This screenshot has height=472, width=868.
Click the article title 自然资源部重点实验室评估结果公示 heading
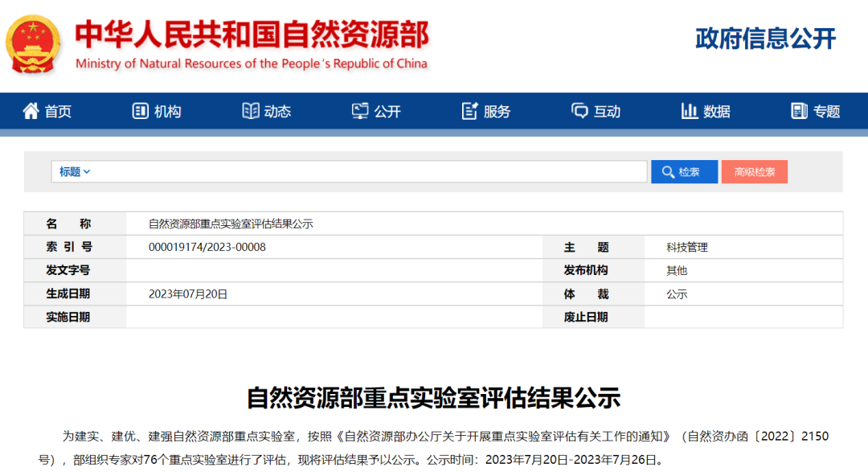433,397
